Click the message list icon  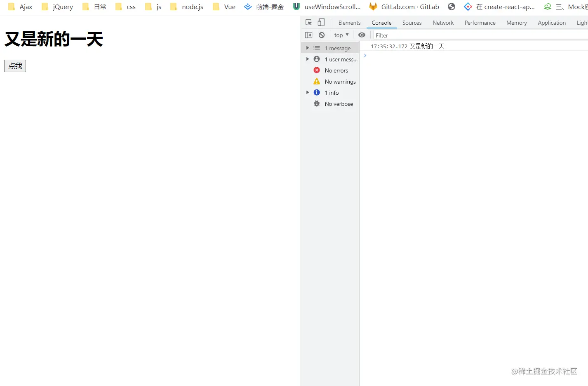click(317, 48)
